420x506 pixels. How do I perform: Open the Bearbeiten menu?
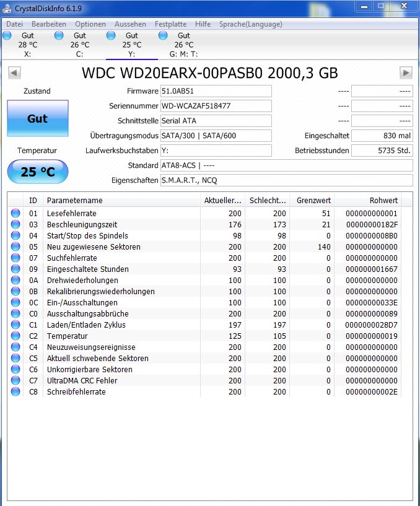pos(49,24)
